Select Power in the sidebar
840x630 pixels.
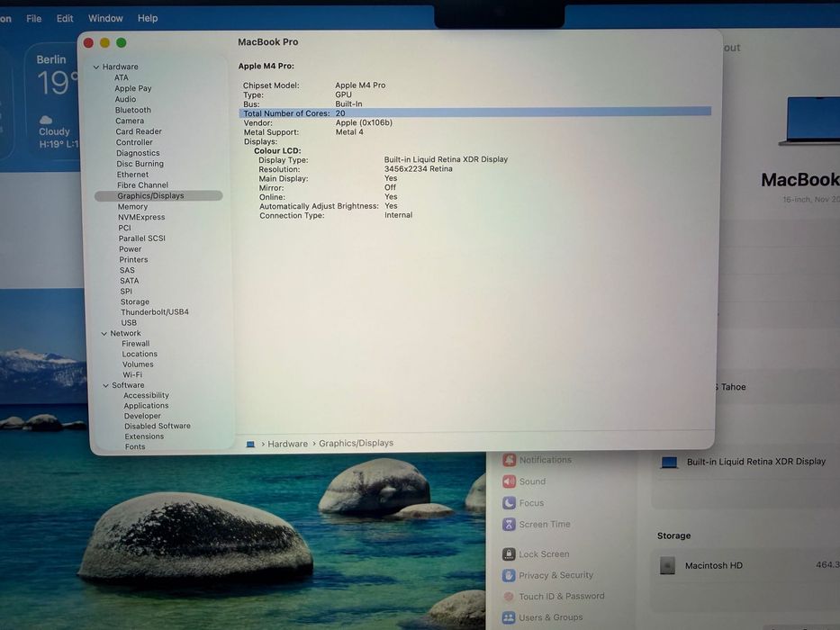click(131, 248)
